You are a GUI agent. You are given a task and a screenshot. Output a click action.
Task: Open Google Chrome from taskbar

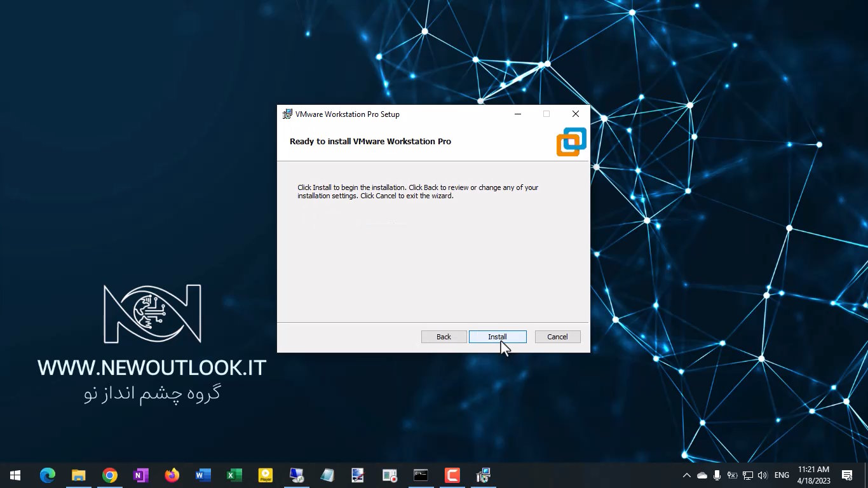coord(110,475)
